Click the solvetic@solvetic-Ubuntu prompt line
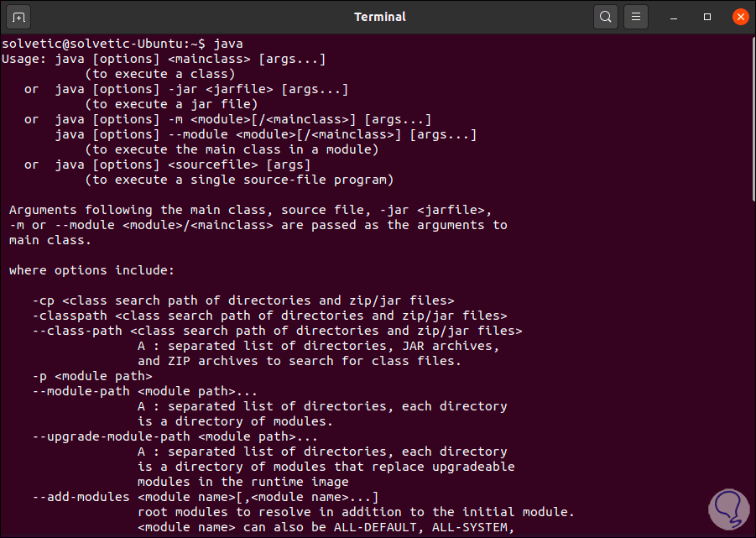 (x=101, y=43)
